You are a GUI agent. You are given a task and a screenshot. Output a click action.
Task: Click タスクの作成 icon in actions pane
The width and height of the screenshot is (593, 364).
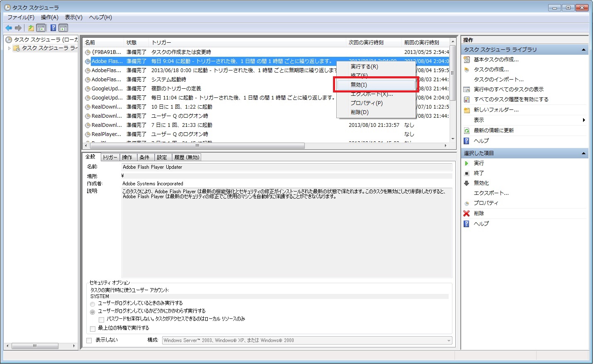pos(467,70)
